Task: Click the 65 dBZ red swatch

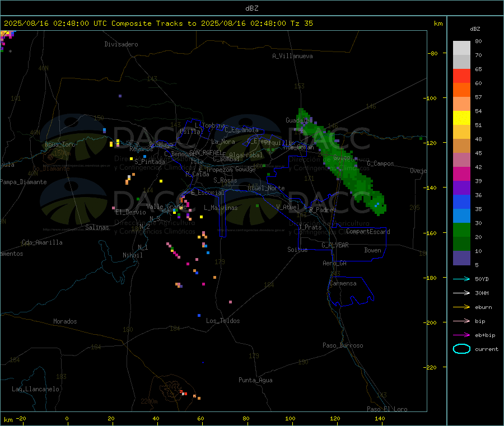Action: click(461, 76)
